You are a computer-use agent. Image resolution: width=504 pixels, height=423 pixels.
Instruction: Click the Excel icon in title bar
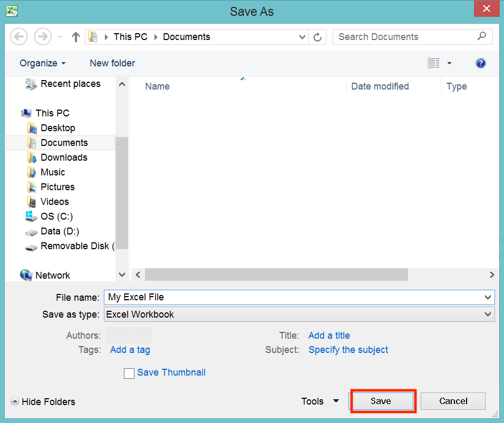coord(12,11)
